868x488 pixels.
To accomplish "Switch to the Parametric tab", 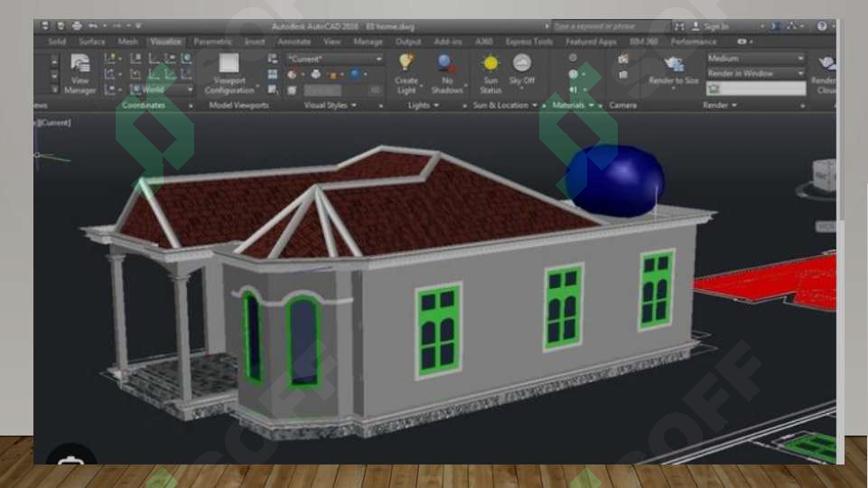I will click(x=212, y=42).
